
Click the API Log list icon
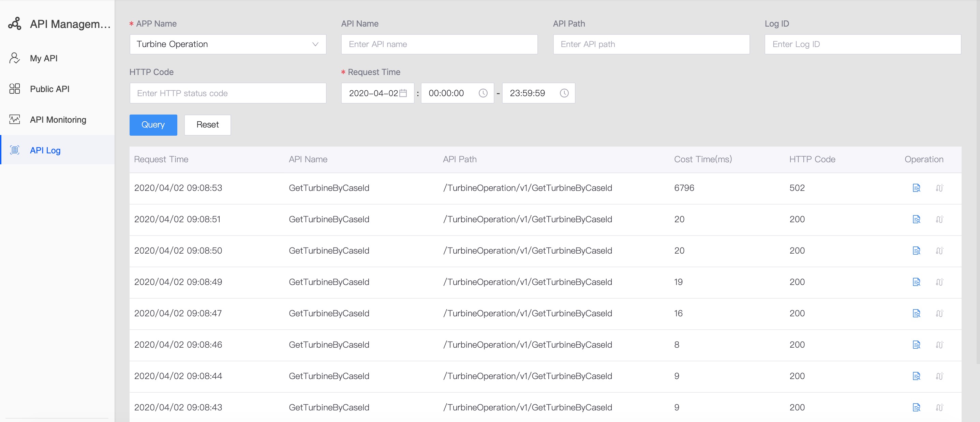[x=14, y=150]
